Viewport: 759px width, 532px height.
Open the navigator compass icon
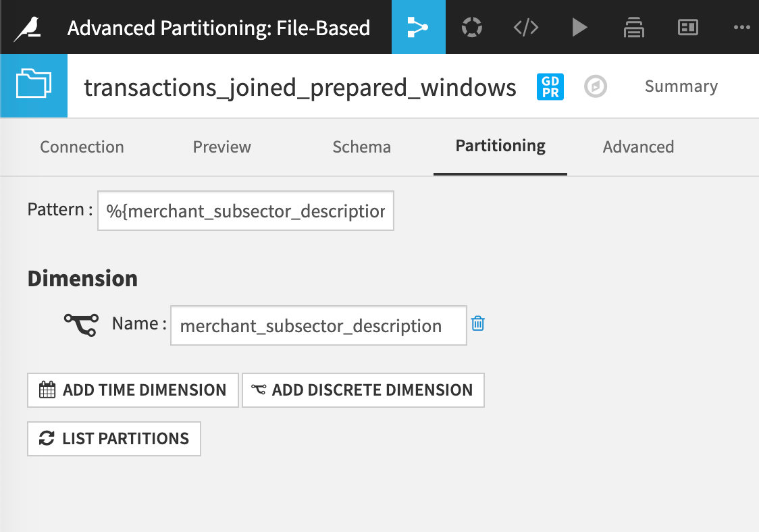point(596,86)
